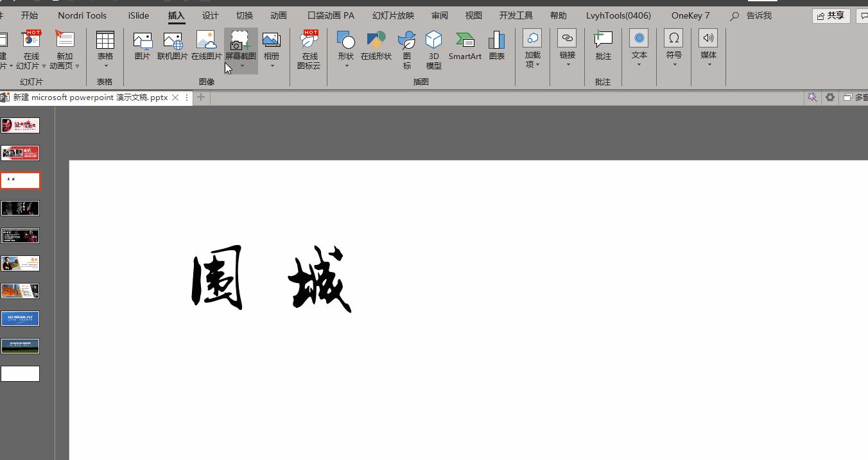Click the 共享 share button
The image size is (868, 460).
(x=831, y=15)
